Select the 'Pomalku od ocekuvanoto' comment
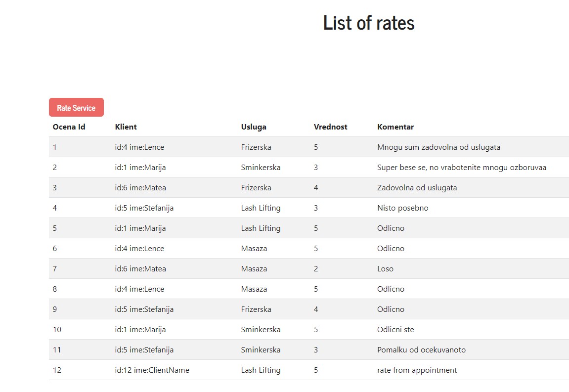The width and height of the screenshot is (569, 392). tap(421, 349)
